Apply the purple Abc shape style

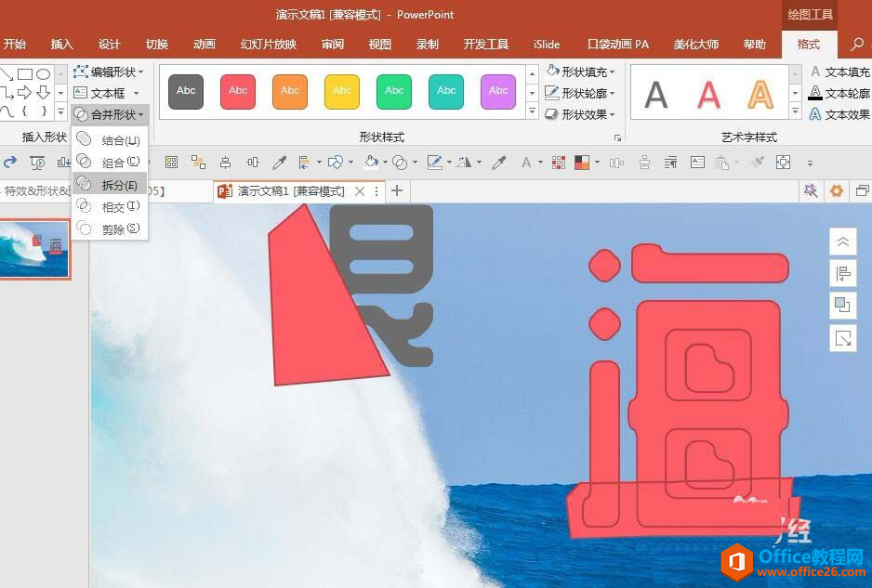click(498, 91)
